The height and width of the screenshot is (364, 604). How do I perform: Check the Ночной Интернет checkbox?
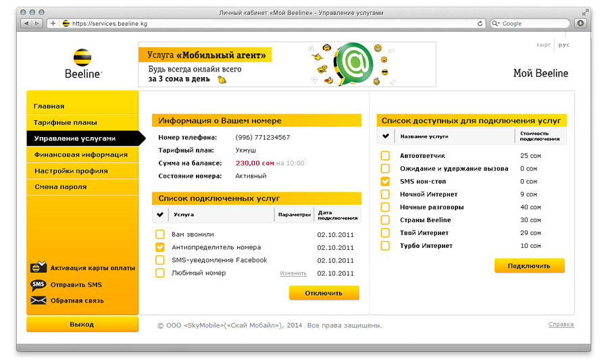point(385,194)
